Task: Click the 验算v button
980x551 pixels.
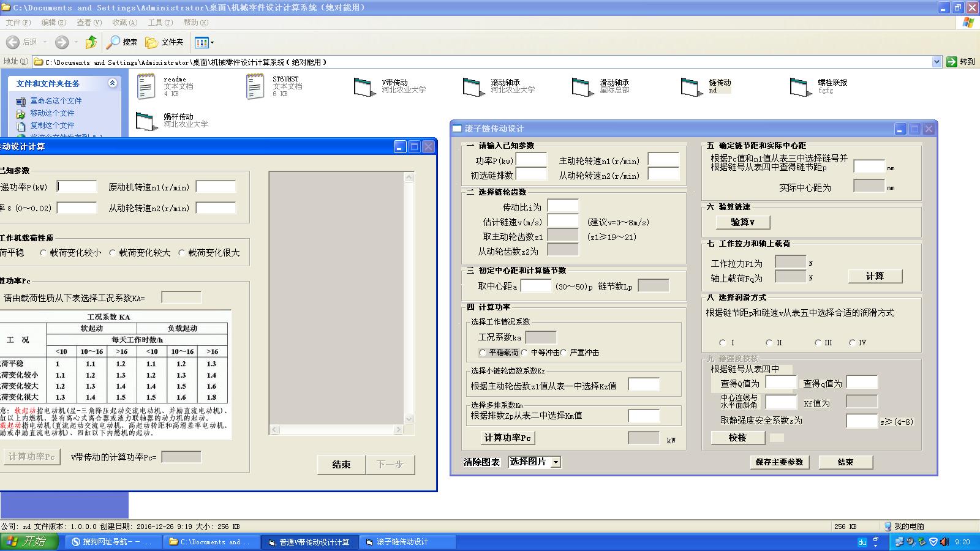Action: [743, 222]
